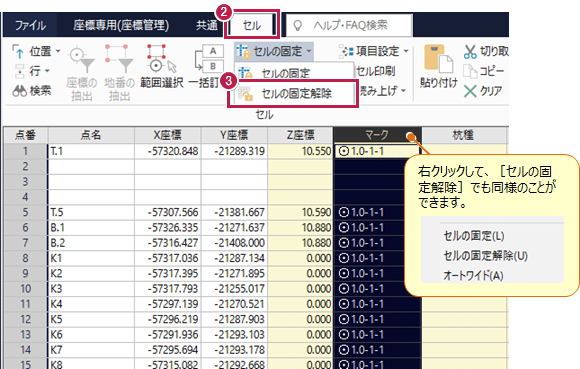The image size is (580, 369).
Task: Click the 貼り付け clipboard icon
Action: 438,59
